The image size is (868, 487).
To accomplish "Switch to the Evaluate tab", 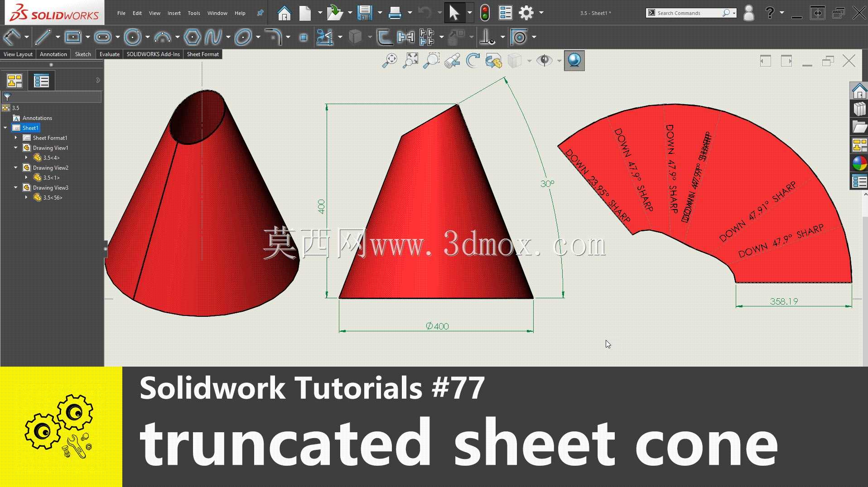I will 110,54.
